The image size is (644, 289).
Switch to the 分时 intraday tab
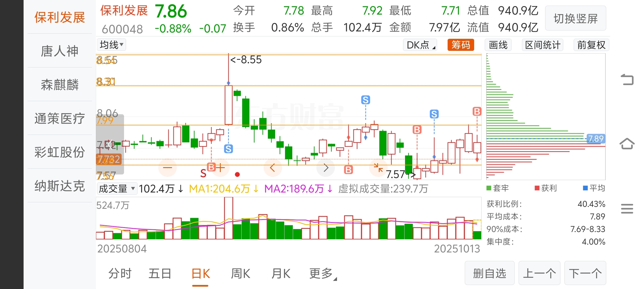tap(120, 274)
